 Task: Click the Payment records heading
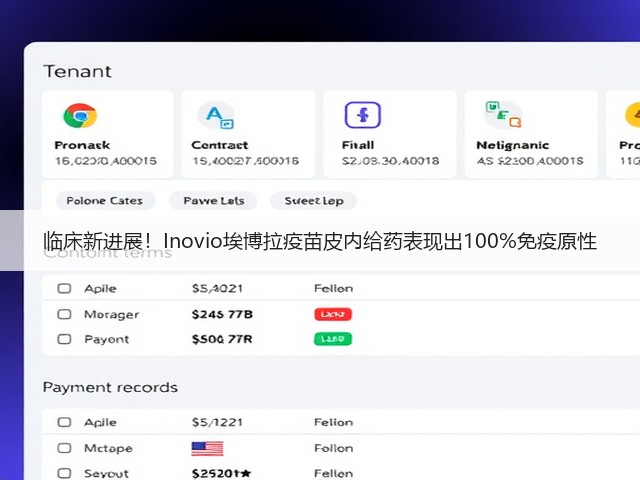pyautogui.click(x=110, y=387)
